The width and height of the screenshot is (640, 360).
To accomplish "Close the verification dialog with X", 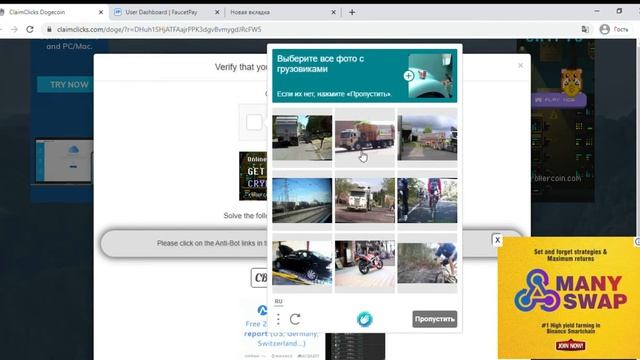I will (520, 65).
